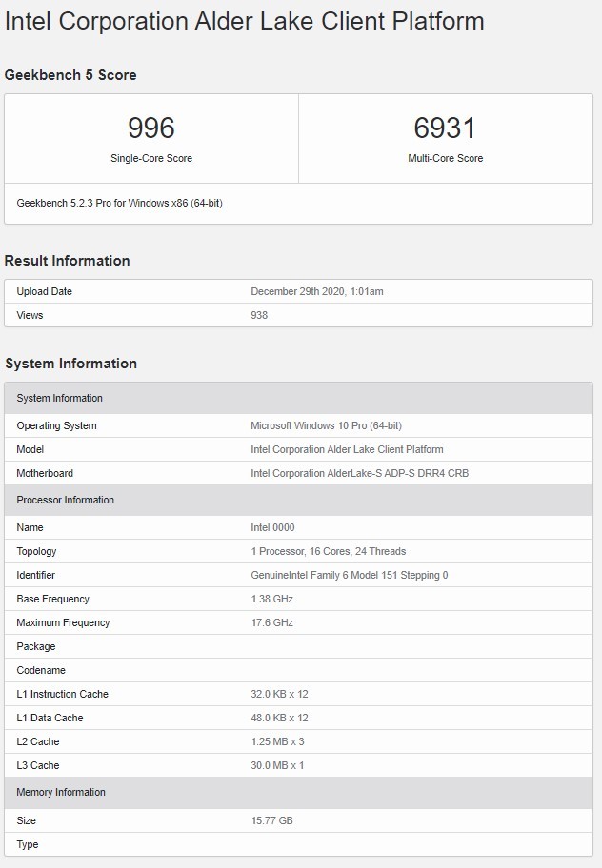Click 'Geekbench 5.2.3 Pro for Windows x86 (64-bit)' text
Screen dimensions: 602x868
(x=120, y=203)
